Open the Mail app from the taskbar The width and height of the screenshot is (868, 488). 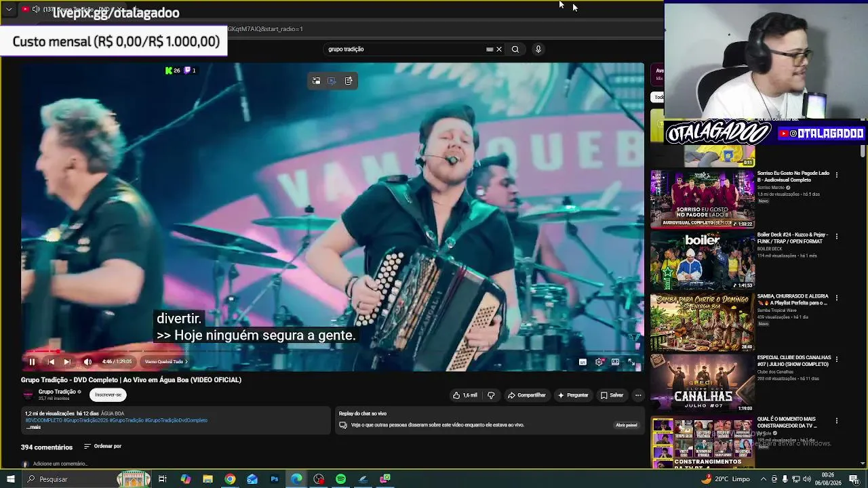[252, 479]
